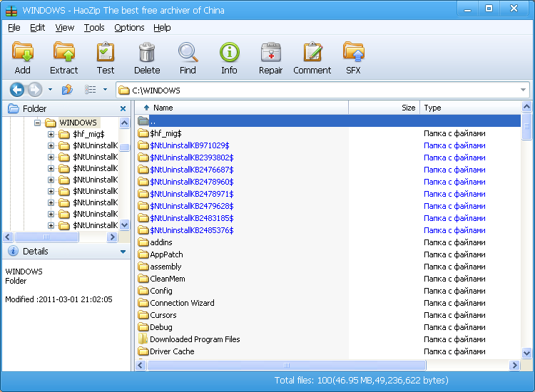Select $NtUninstallKB2393802$ folder

[192, 158]
